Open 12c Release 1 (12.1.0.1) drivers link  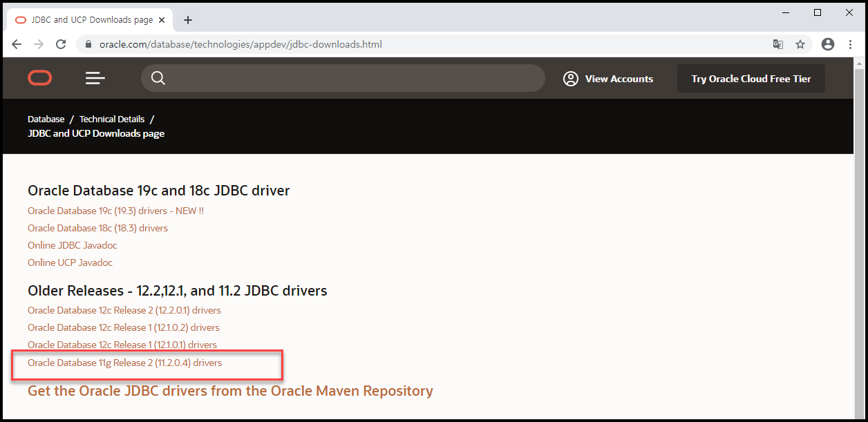point(122,345)
